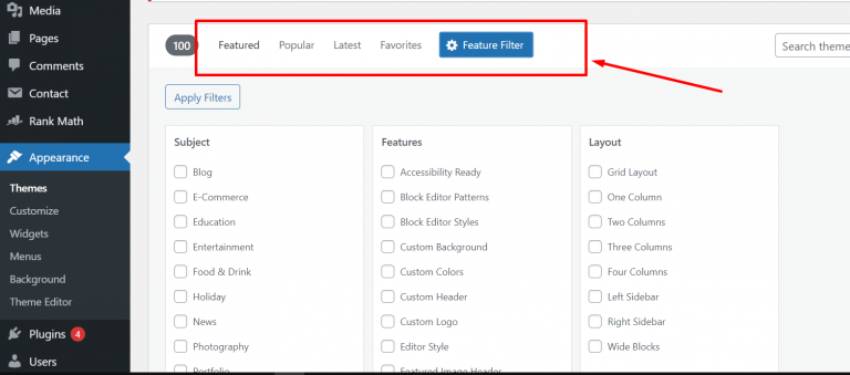Click the Search themes input field
This screenshot has height=375, width=850.
(813, 46)
